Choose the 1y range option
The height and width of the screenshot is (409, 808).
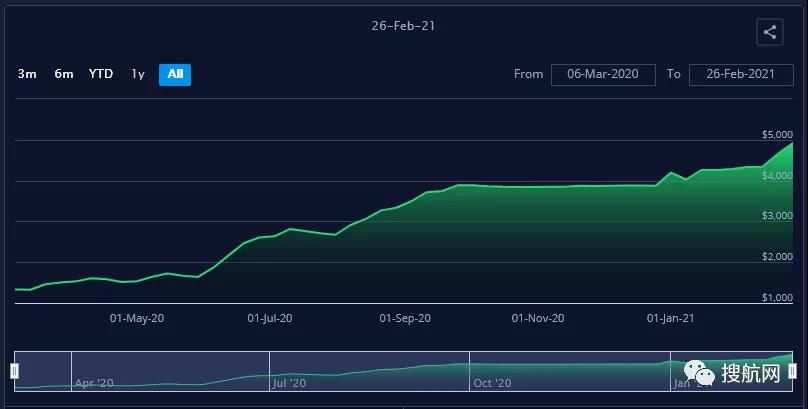(138, 74)
